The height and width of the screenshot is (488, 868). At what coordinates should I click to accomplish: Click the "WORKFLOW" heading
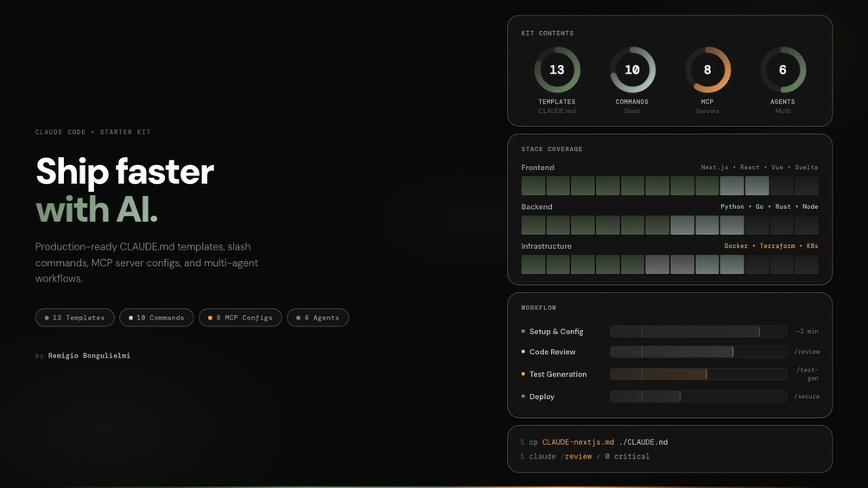(539, 307)
